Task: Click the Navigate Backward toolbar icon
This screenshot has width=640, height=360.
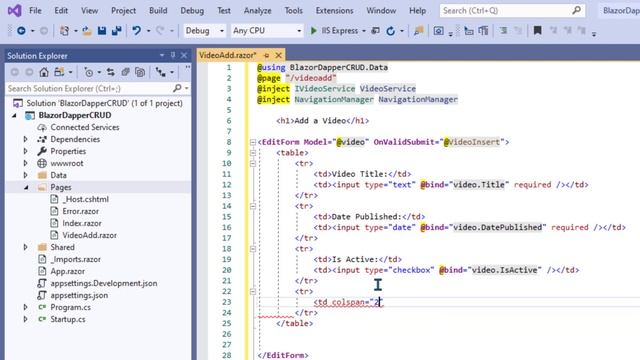Action: tap(21, 31)
